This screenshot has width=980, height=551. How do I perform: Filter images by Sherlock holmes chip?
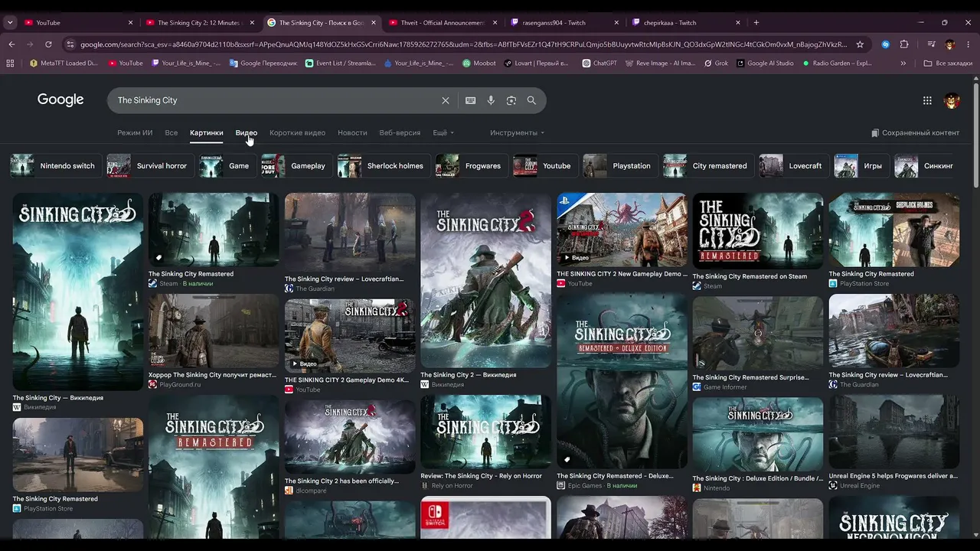384,165
